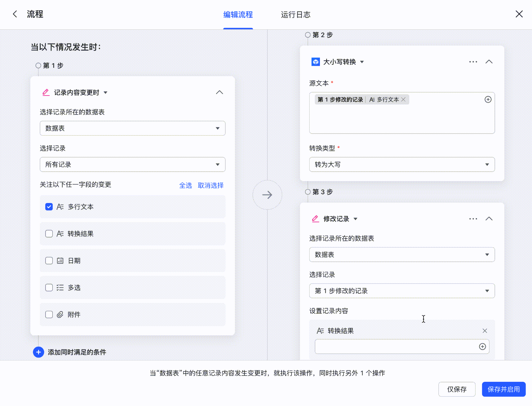
Task: Click the plus icon inside 源文本 field
Action: (488, 99)
